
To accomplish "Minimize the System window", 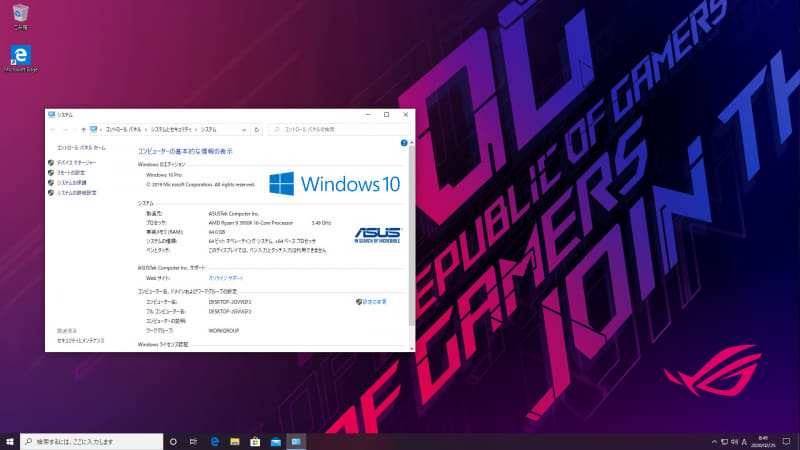I will [368, 115].
